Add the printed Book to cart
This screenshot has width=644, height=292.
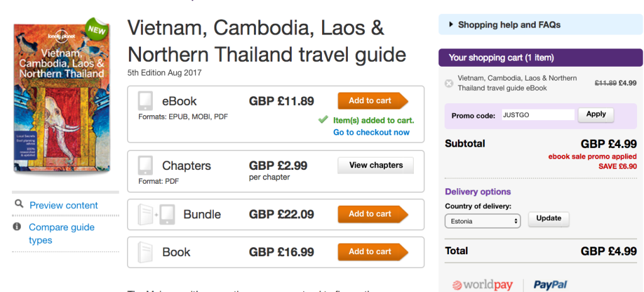(x=372, y=252)
